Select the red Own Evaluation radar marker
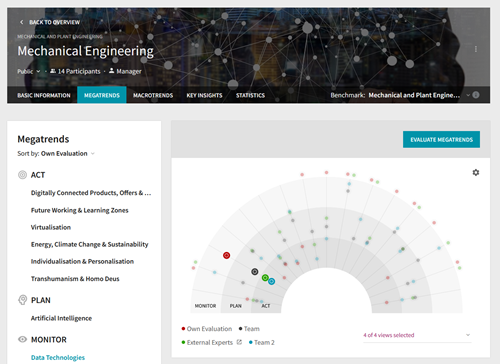The height and width of the screenshot is (364, 500). (x=226, y=255)
